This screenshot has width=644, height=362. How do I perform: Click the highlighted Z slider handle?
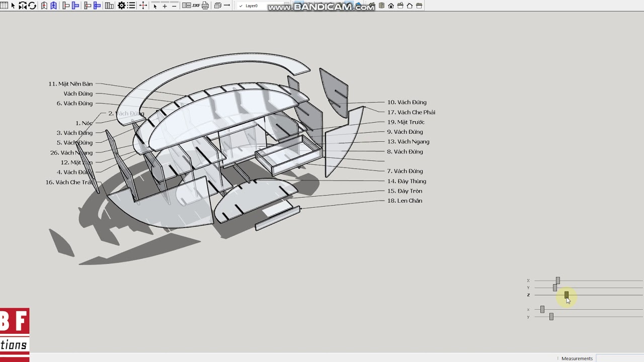[567, 295]
